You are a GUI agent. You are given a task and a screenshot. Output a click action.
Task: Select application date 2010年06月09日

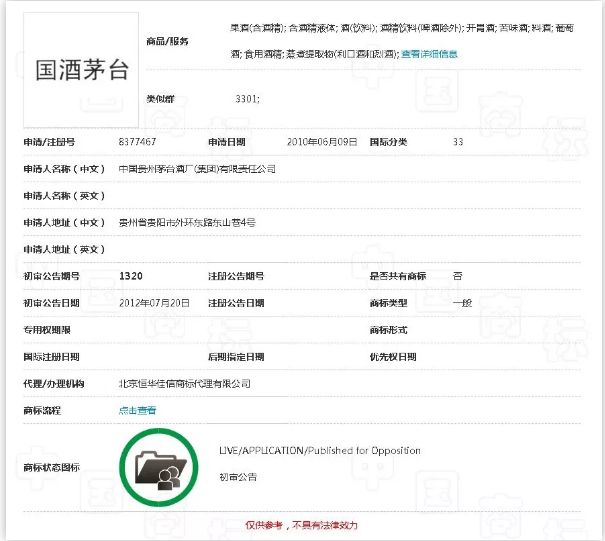(x=322, y=142)
